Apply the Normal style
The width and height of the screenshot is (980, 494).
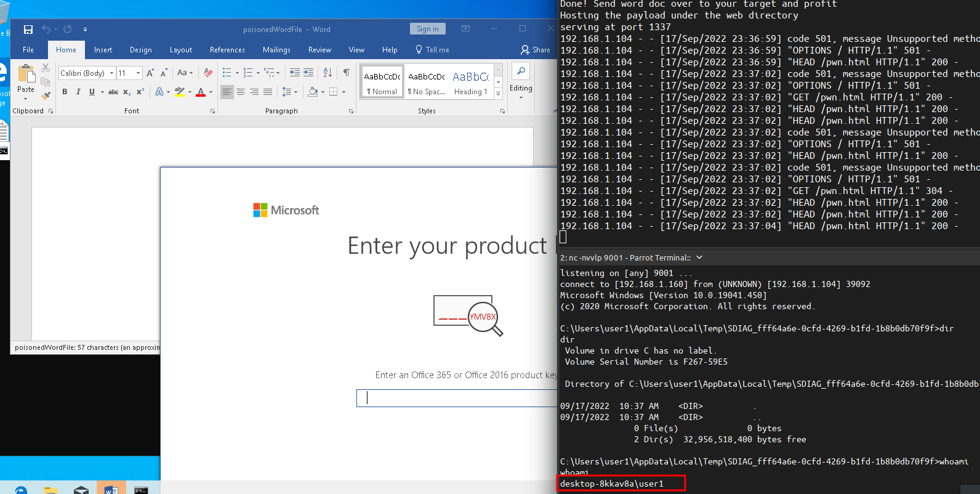[x=382, y=82]
